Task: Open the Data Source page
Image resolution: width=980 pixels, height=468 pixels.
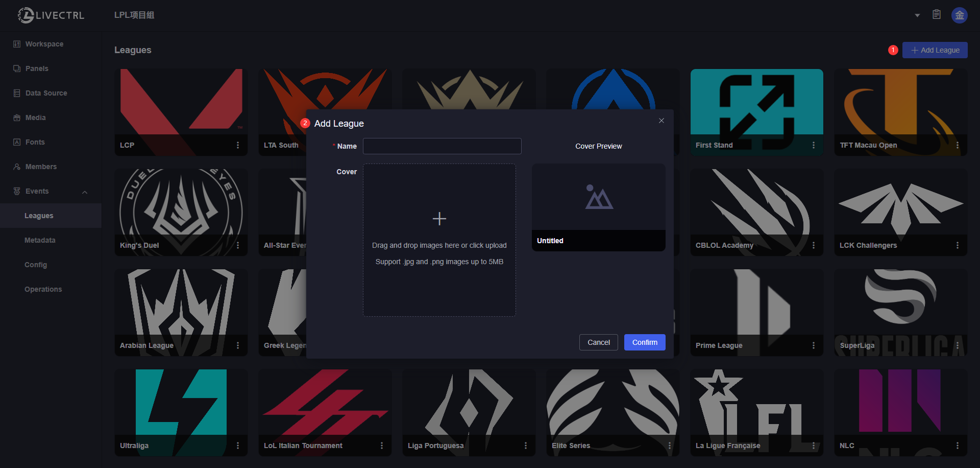Action: 46,93
